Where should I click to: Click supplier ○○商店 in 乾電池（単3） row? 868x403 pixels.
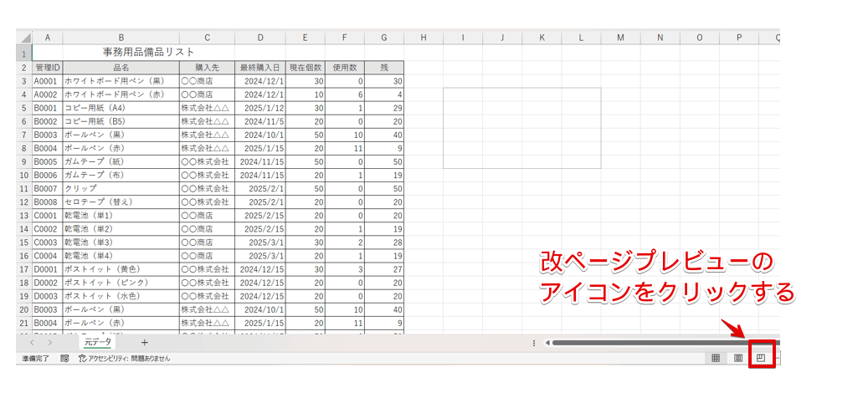click(x=207, y=242)
